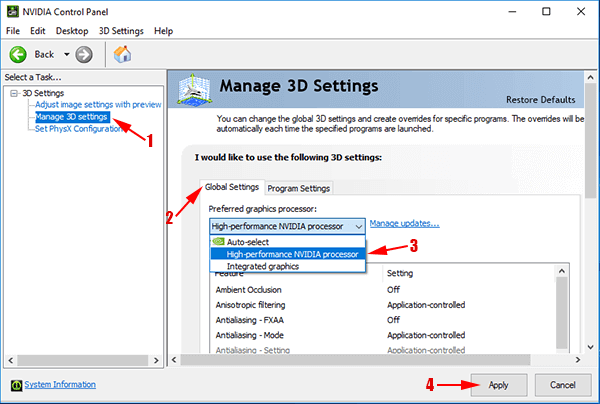The height and width of the screenshot is (404, 600).
Task: Click the Apply button
Action: 499,385
